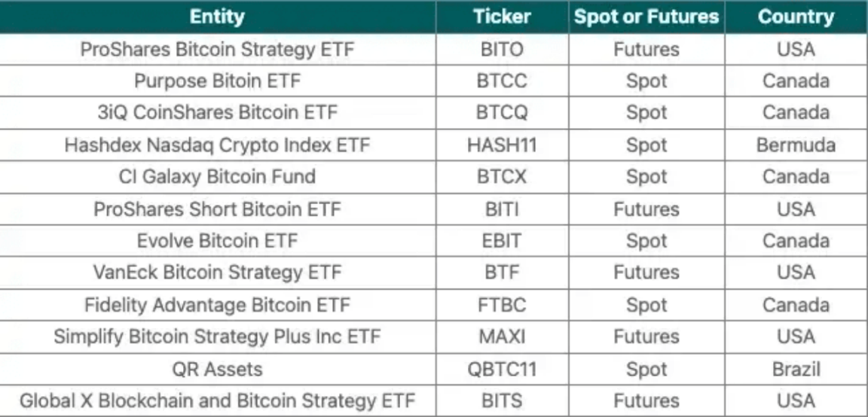Click the Brazil country cell
Screen dimensions: 868x417
[796, 369]
